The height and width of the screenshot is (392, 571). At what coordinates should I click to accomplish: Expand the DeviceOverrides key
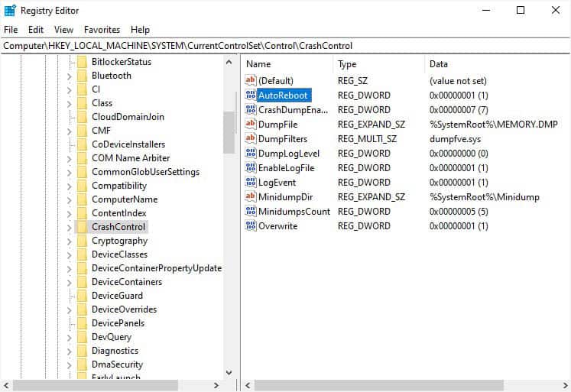[70, 309]
